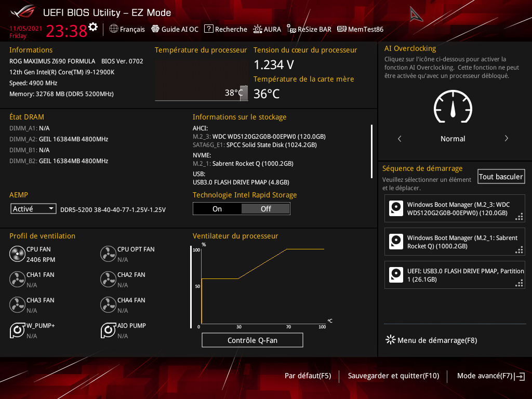Click disk icon of WDC boot entry
This screenshot has width=532, height=399.
pos(396,208)
